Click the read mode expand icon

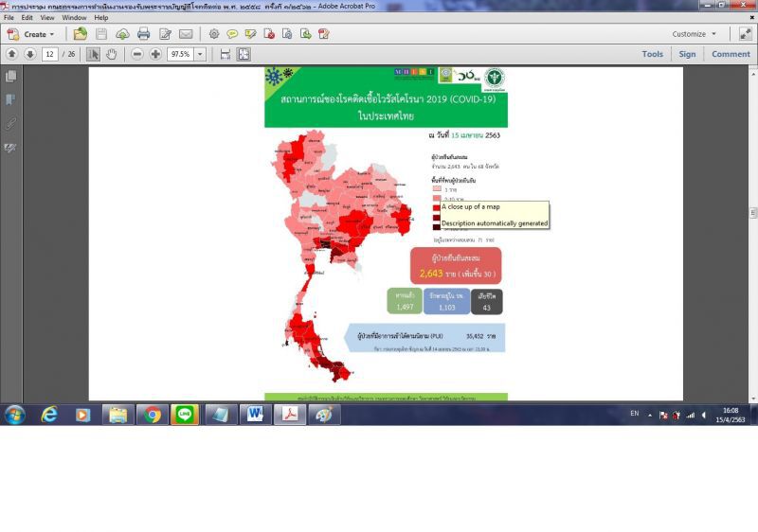click(x=746, y=34)
